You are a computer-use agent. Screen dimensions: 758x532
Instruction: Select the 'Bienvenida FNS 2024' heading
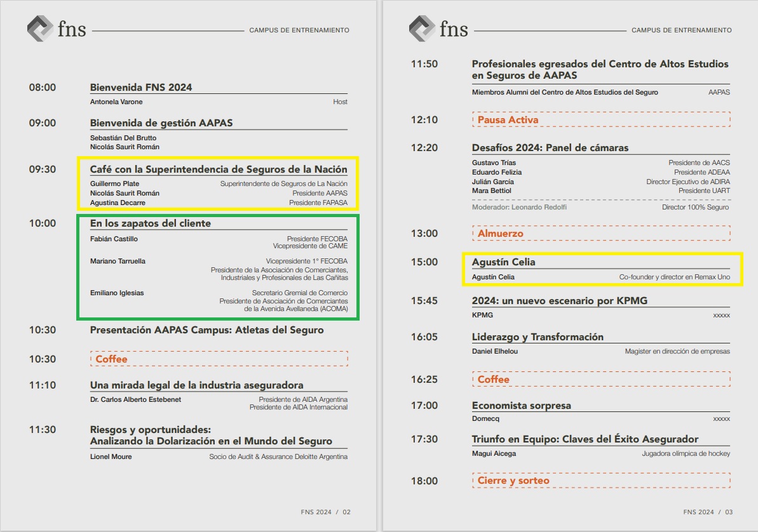tap(140, 88)
